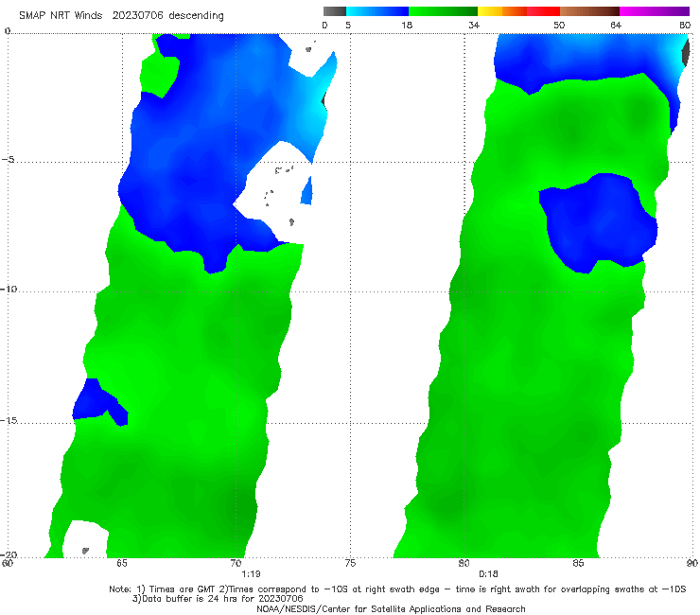Click the color bar label '34'
The image size is (700, 615).
click(474, 26)
